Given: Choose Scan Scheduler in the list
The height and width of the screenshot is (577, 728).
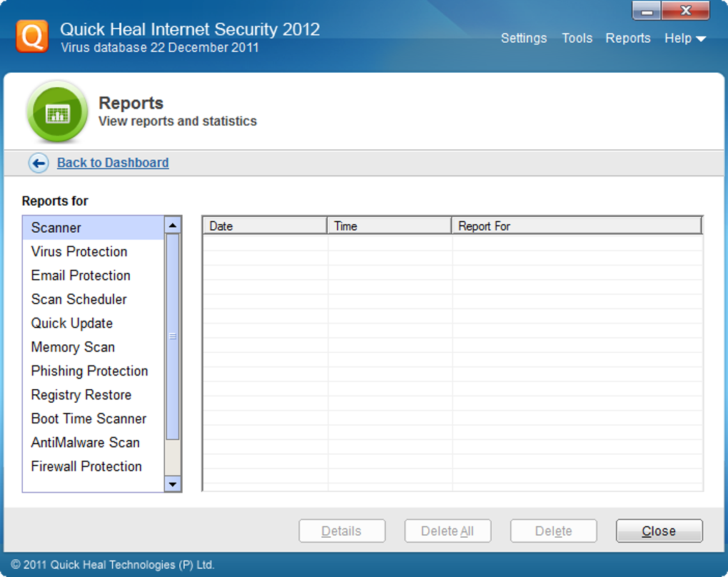Looking at the screenshot, I should coord(93,299).
